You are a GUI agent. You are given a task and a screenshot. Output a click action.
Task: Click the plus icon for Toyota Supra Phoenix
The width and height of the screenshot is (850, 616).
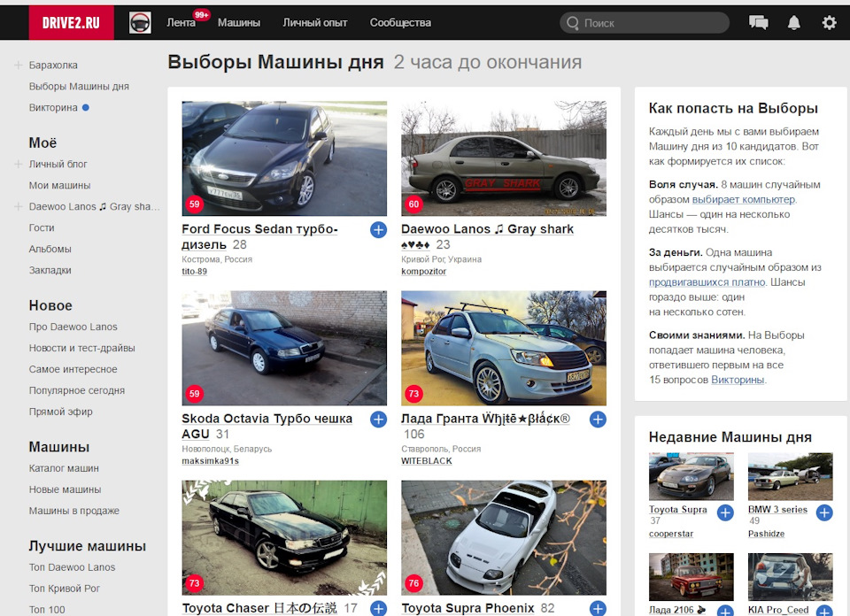598,608
